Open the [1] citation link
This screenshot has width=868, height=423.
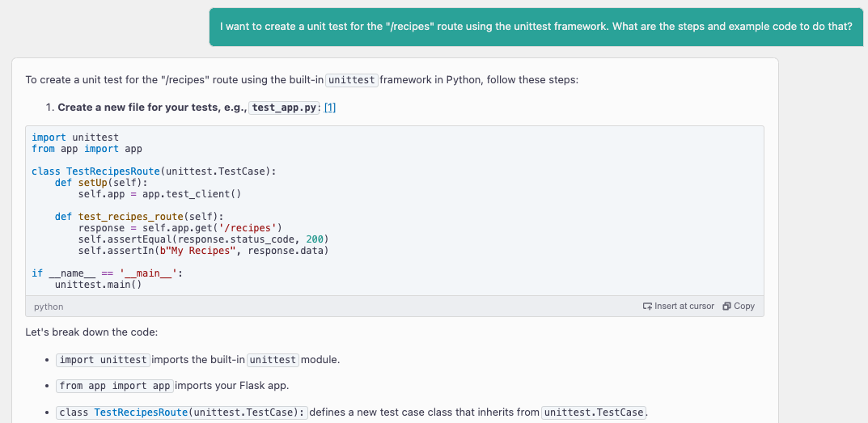coord(330,108)
